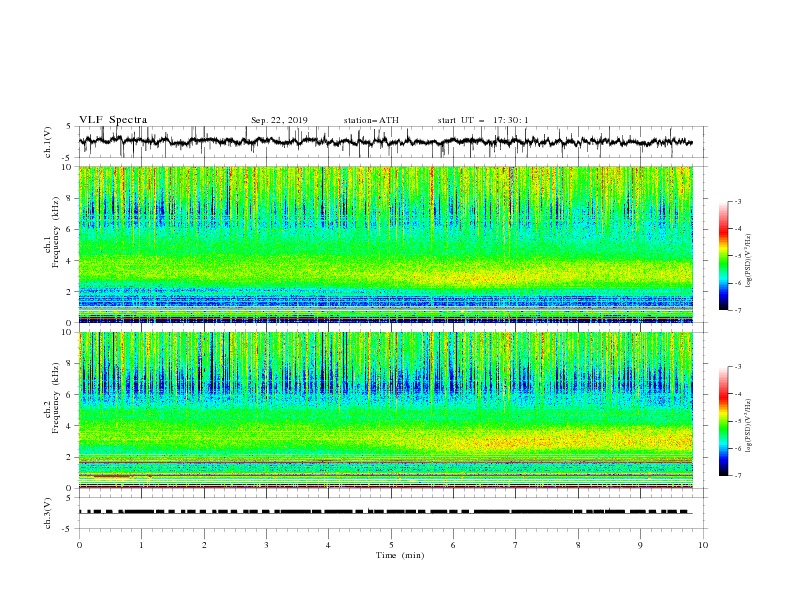Viewport: 792px width, 612px height.
Task: Click the 'VLF Spectra' title text
Action: (x=113, y=120)
